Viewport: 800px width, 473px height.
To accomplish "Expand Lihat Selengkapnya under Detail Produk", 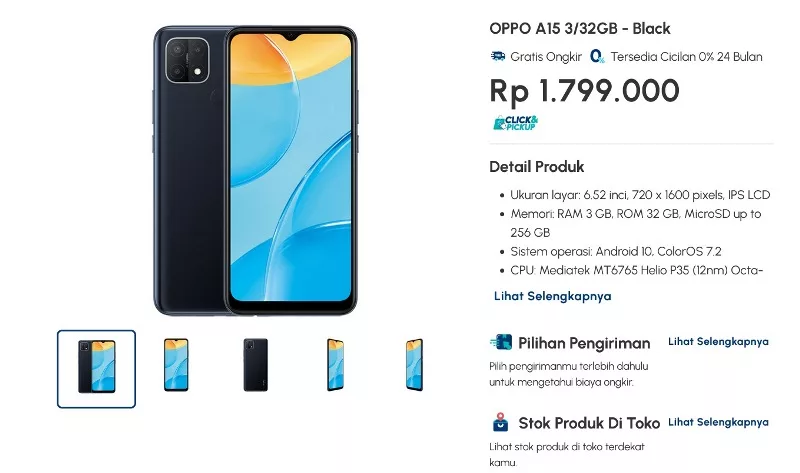I will [x=553, y=296].
